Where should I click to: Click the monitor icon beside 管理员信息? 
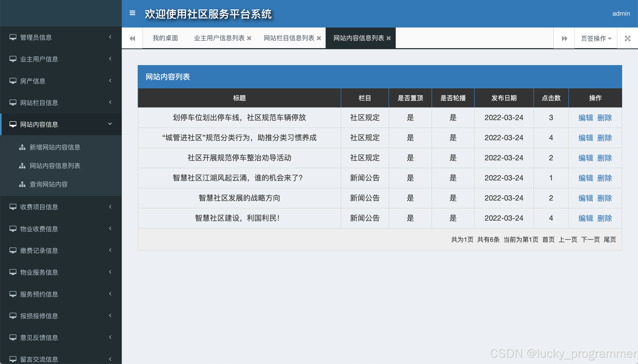(13, 37)
